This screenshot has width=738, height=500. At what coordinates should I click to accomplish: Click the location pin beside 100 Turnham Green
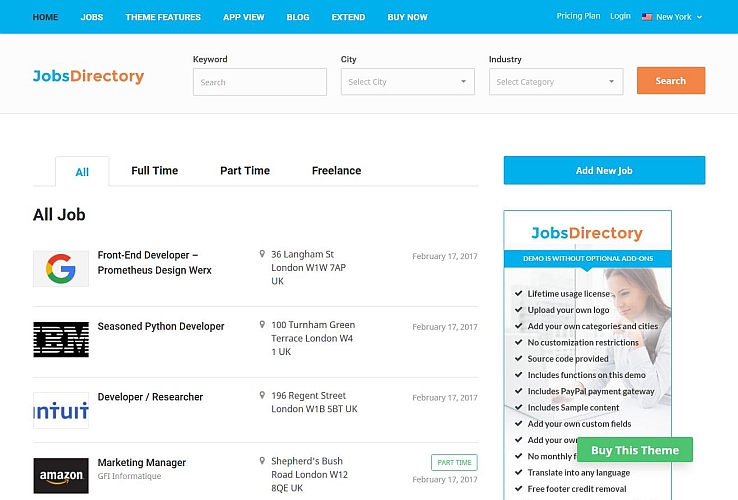tap(262, 325)
